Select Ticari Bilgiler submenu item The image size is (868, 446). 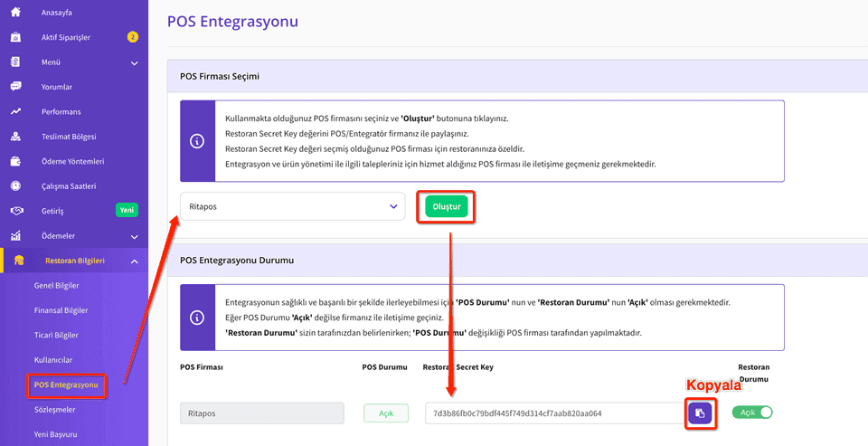(x=56, y=336)
